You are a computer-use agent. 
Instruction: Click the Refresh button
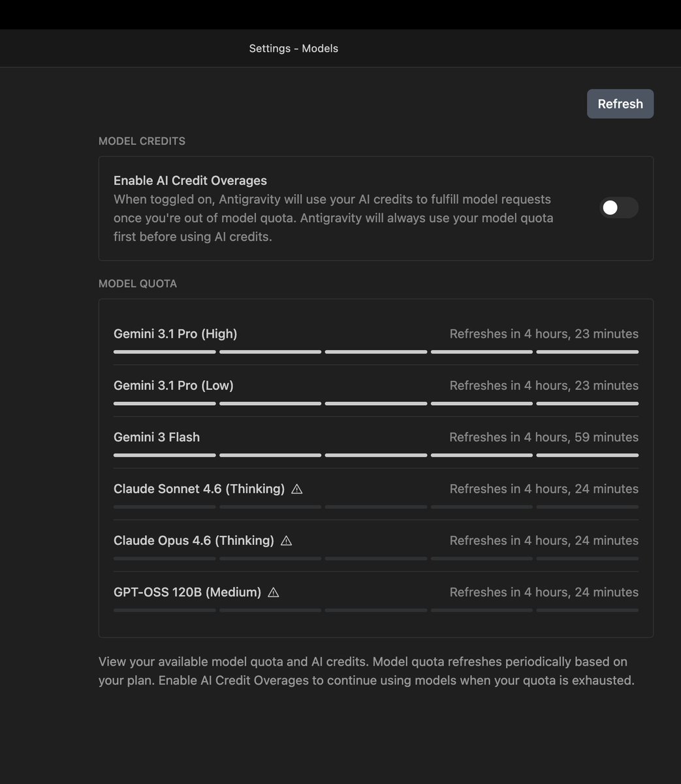[x=620, y=104]
